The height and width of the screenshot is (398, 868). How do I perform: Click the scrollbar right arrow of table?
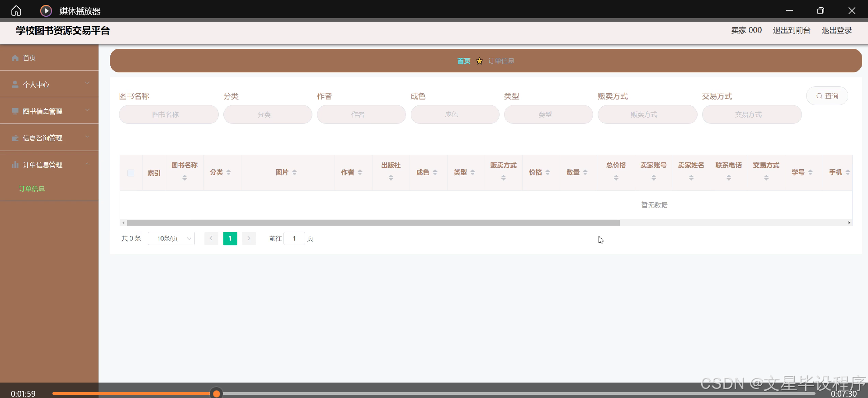849,223
